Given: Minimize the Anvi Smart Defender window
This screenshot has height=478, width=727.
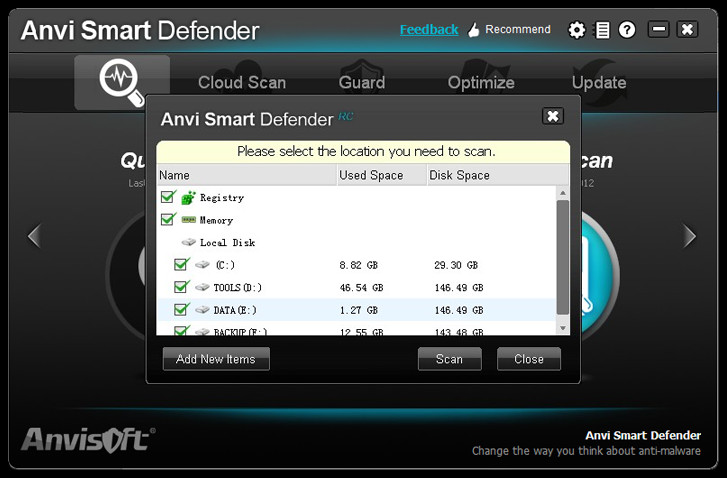Looking at the screenshot, I should (658, 29).
